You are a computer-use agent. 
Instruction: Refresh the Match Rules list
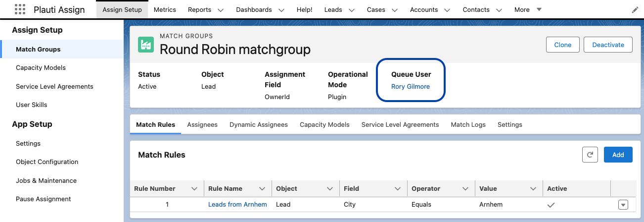click(590, 155)
